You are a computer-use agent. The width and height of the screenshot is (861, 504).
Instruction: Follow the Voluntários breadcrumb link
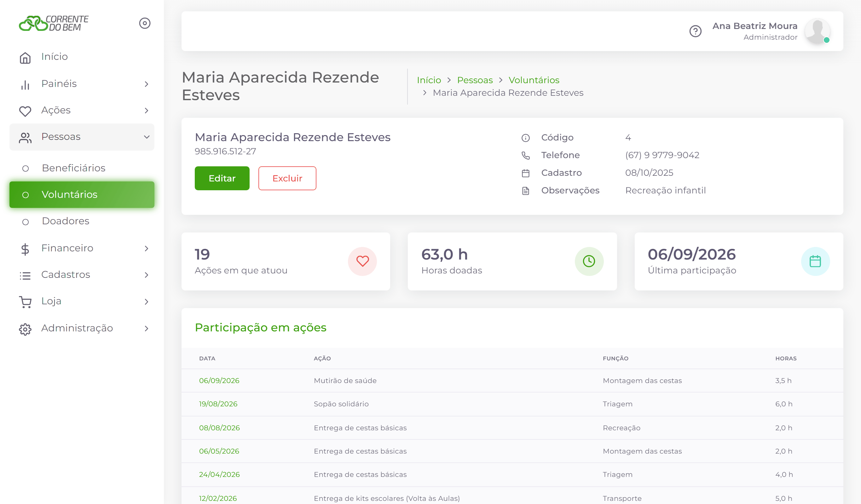coord(534,80)
